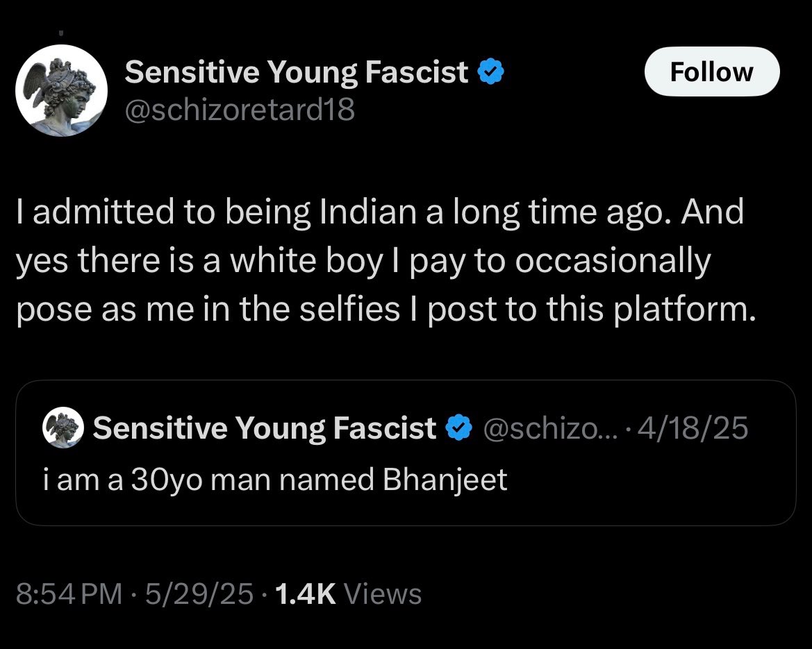
Task: Open the small avatar inside the quoted post
Action: [63, 428]
